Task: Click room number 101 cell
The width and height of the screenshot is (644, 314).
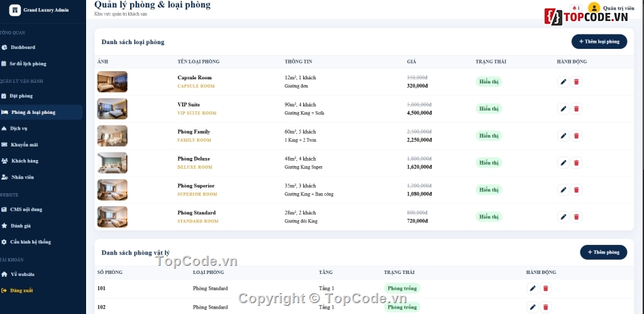Action: click(102, 288)
